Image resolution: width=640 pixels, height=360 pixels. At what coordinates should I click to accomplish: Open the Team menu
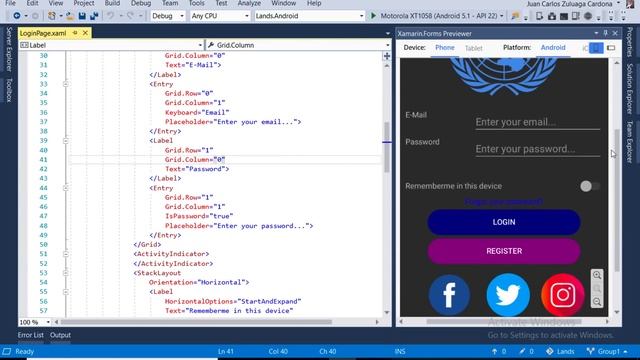(170, 3)
